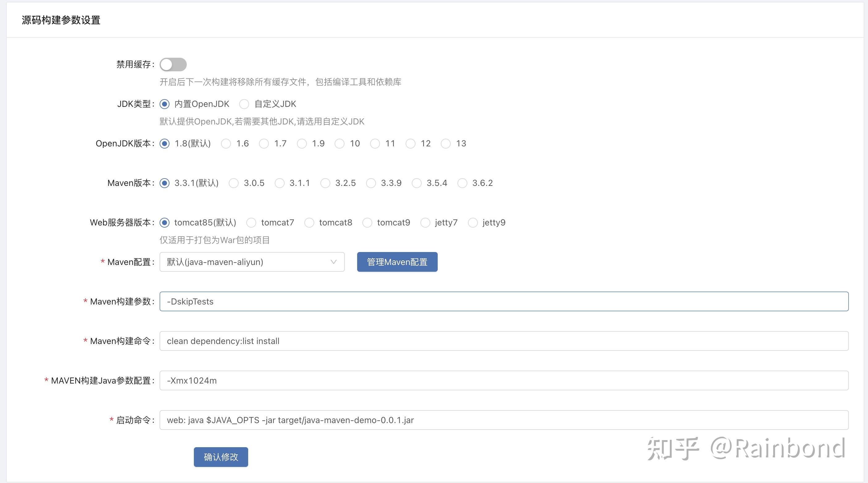Select OpenJDK version 11
This screenshot has width=868, height=483.
(x=375, y=144)
